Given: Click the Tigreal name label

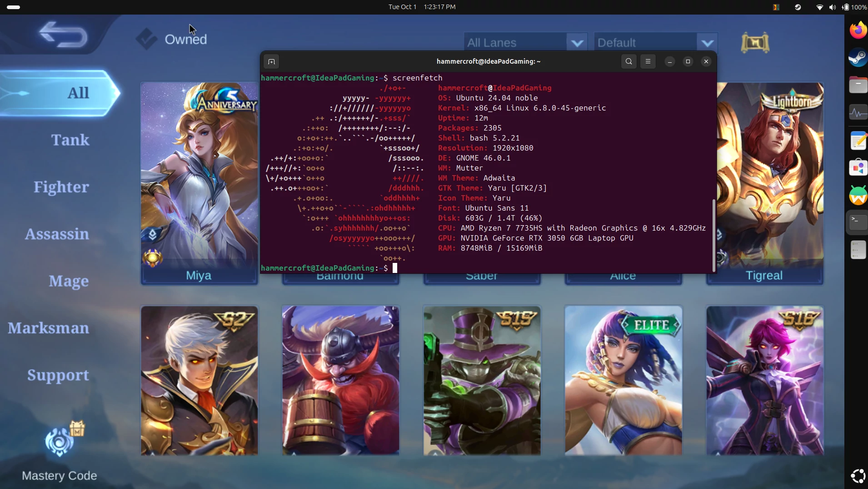Looking at the screenshot, I should [764, 276].
